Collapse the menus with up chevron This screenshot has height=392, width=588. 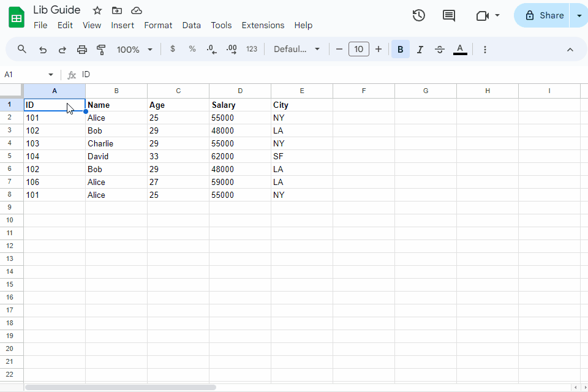(x=570, y=50)
